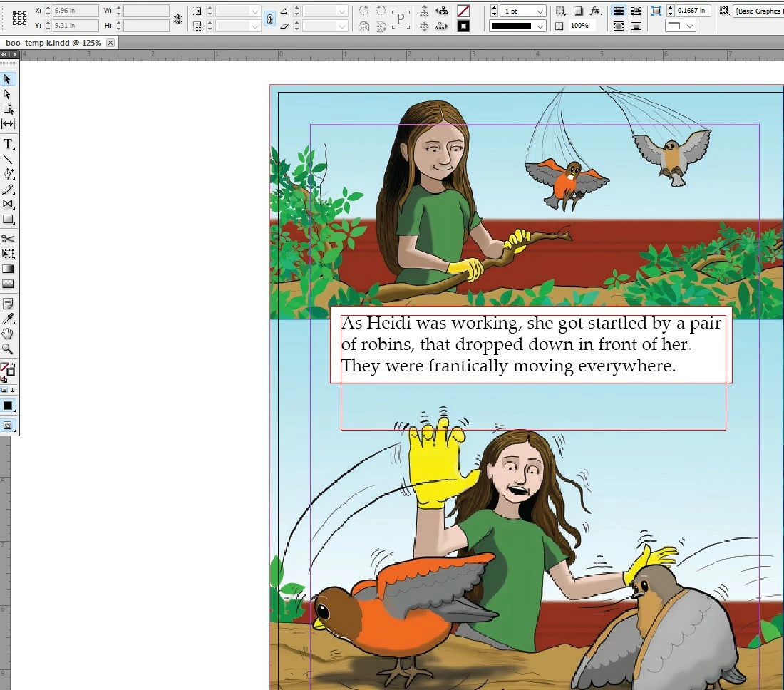The width and height of the screenshot is (784, 690).
Task: Choose the Scissors tool
Action: coord(8,239)
